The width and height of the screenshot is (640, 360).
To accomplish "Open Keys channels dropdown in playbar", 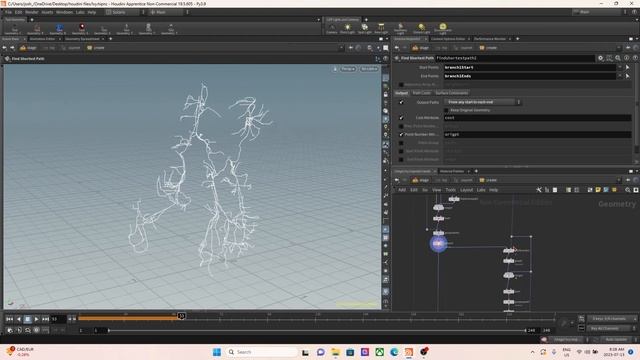I will point(612,319).
